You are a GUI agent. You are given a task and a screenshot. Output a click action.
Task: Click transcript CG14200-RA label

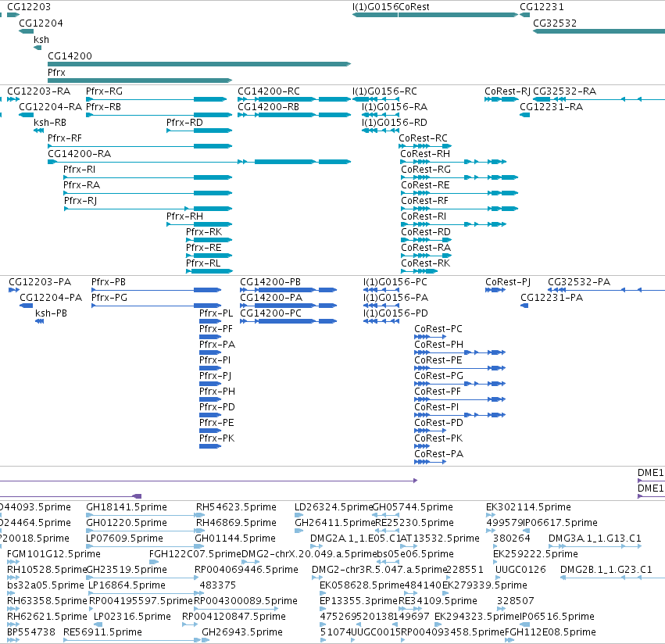pos(79,154)
